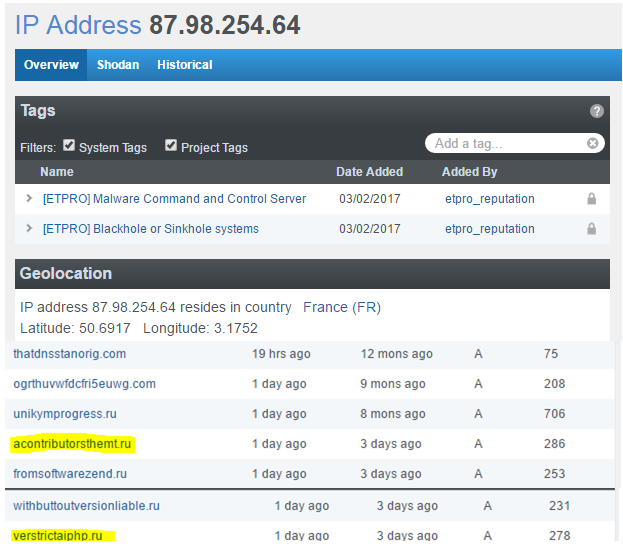This screenshot has height=549, width=623.
Task: Click lock icon for Malware Command and Control tag
Action: click(x=591, y=199)
